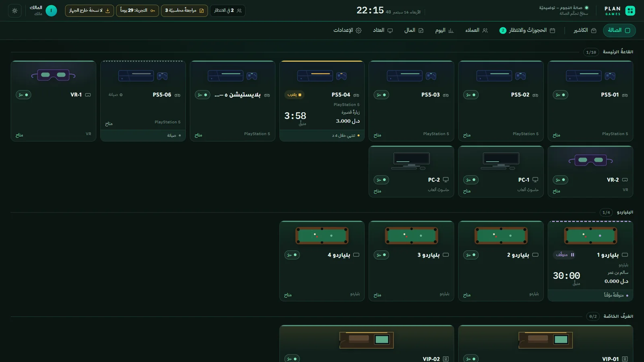Open مراجعة محاسبية 3 accounting review
The height and width of the screenshot is (362, 644).
pos(184,11)
